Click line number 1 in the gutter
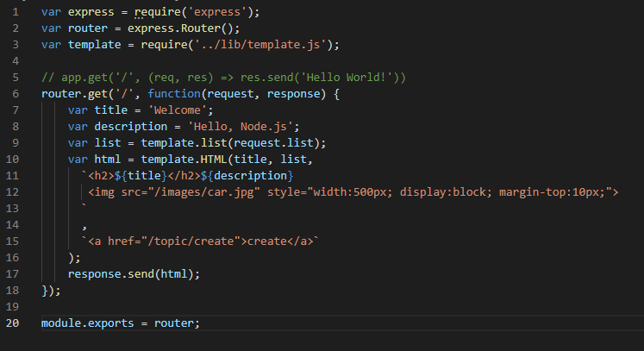 (16, 12)
